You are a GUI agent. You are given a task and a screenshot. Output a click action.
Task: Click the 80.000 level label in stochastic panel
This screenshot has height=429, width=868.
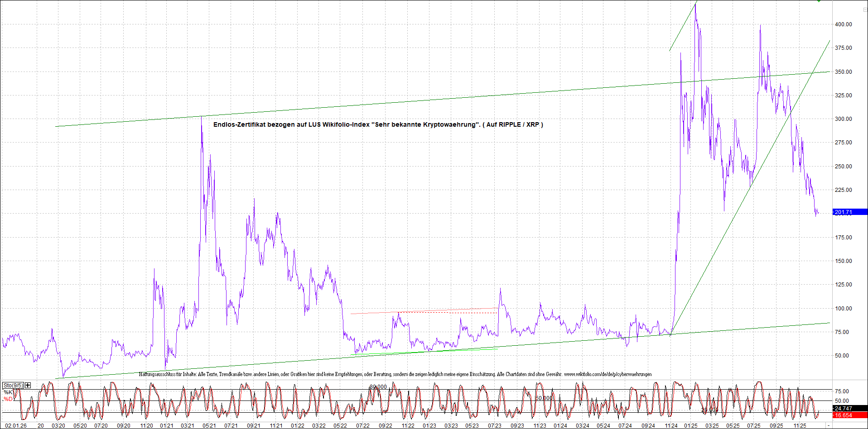click(x=378, y=387)
